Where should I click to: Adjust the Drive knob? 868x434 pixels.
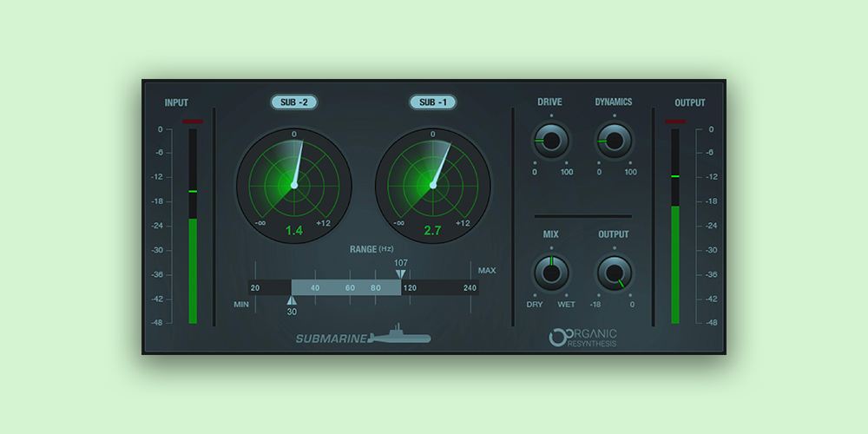click(x=551, y=141)
